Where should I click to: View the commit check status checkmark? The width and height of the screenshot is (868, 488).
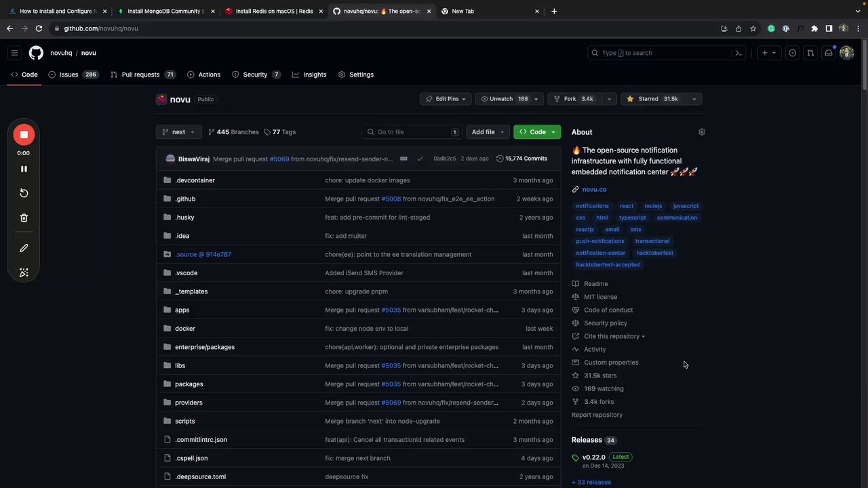(420, 159)
